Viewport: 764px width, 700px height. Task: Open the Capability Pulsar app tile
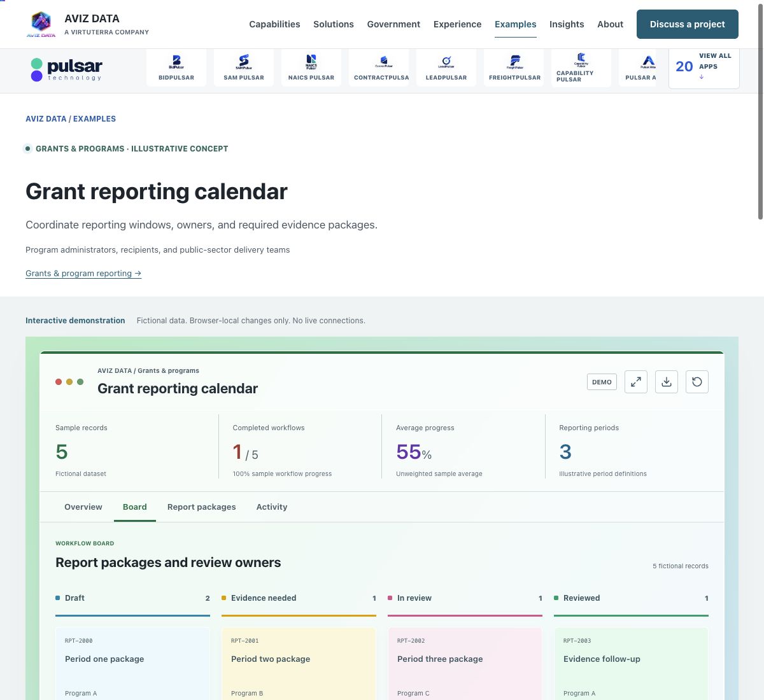click(x=581, y=67)
